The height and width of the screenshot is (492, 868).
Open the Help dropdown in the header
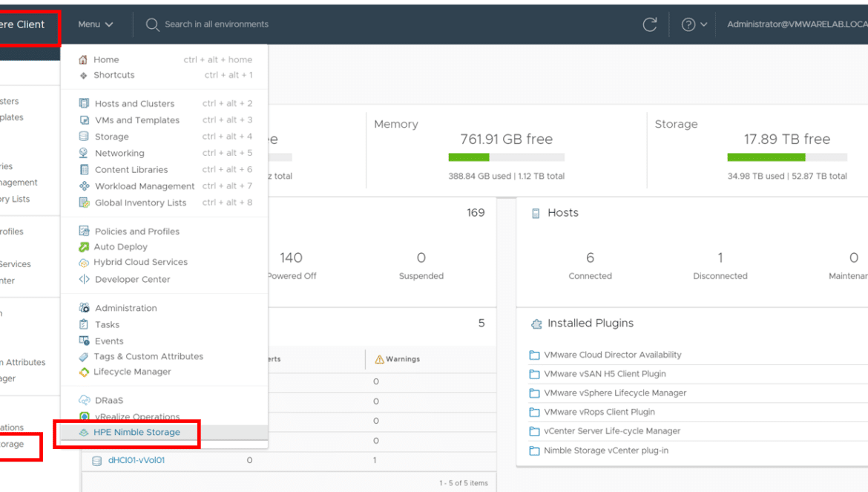694,24
